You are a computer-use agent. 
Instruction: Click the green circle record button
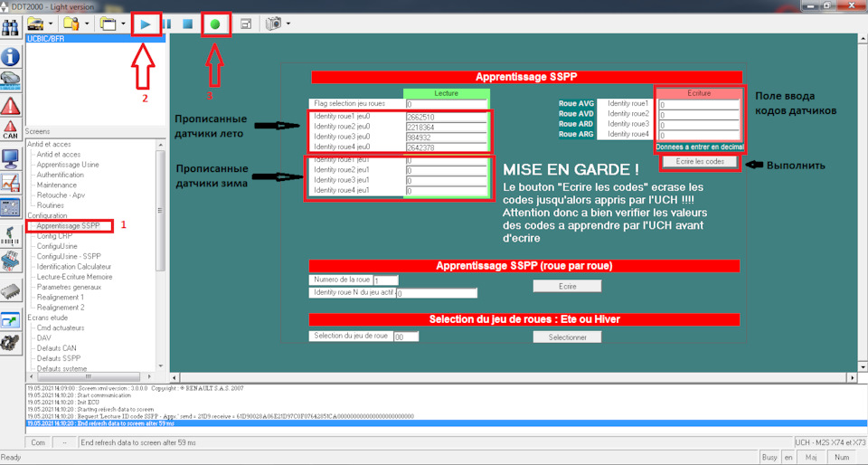pyautogui.click(x=215, y=24)
